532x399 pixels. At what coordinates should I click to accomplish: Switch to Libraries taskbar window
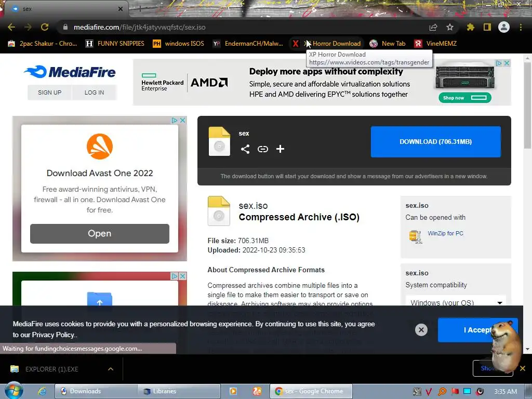coord(179,391)
